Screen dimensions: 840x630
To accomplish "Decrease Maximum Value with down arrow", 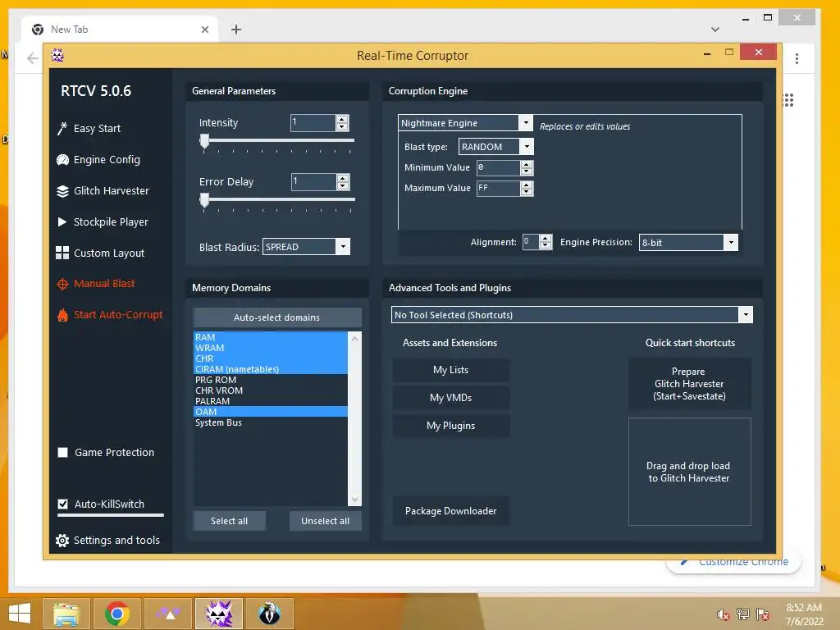I will coord(527,192).
